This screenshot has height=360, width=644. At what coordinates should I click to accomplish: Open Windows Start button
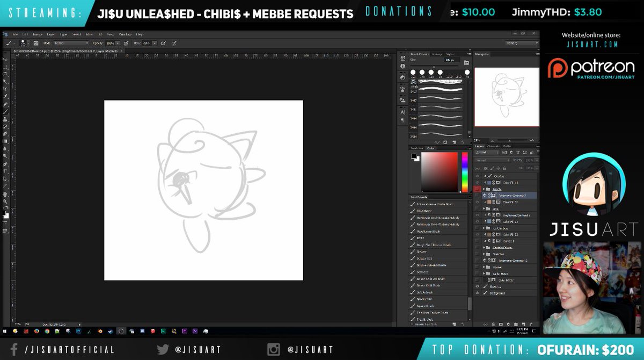tap(5, 331)
